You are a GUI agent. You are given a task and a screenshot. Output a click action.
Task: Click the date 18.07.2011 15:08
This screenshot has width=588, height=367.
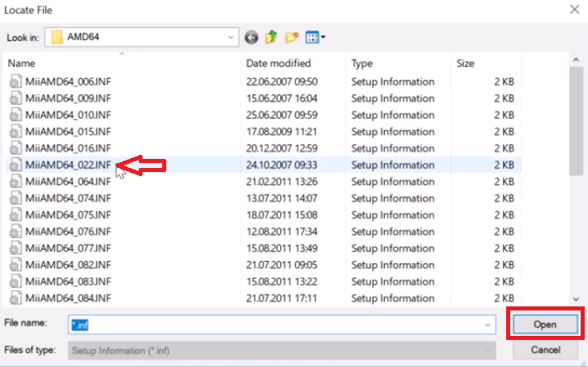pyautogui.click(x=282, y=215)
